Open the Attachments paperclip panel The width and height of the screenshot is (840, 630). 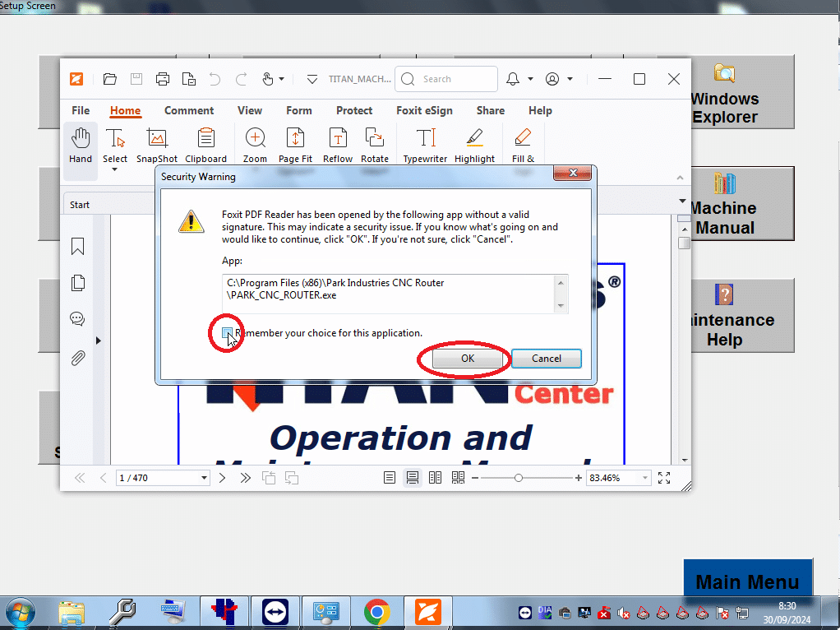tap(78, 358)
